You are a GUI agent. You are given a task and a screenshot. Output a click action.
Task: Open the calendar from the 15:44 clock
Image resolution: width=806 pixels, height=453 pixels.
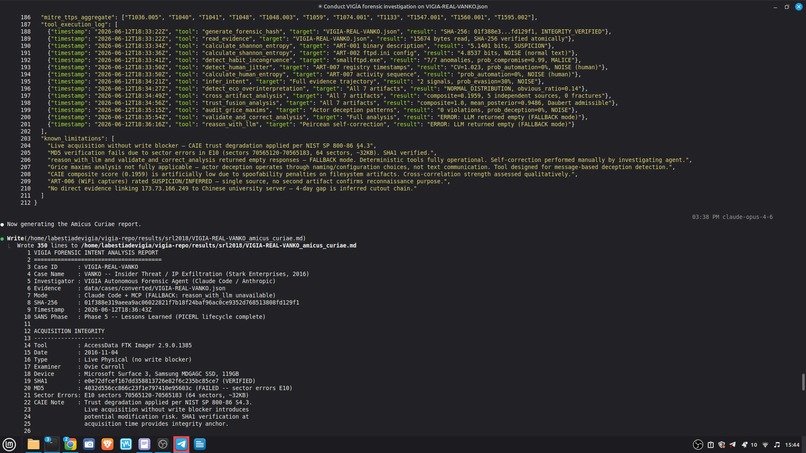point(793,445)
